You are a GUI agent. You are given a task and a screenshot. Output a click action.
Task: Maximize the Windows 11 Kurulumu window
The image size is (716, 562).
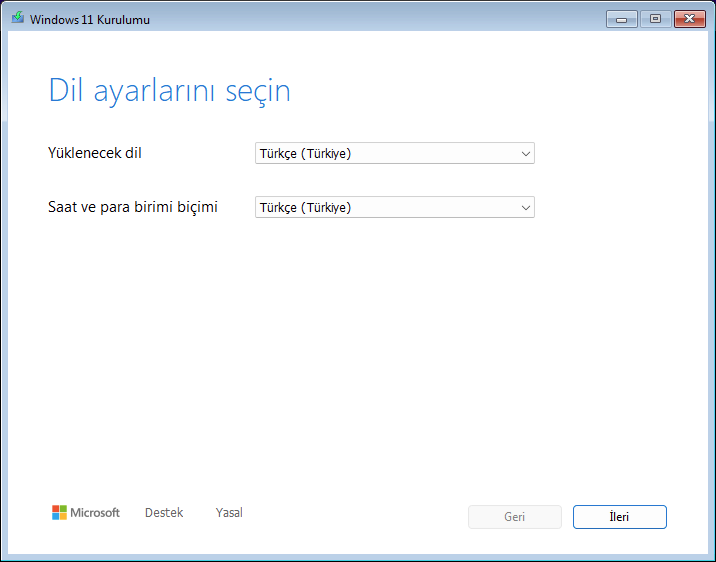(x=655, y=19)
